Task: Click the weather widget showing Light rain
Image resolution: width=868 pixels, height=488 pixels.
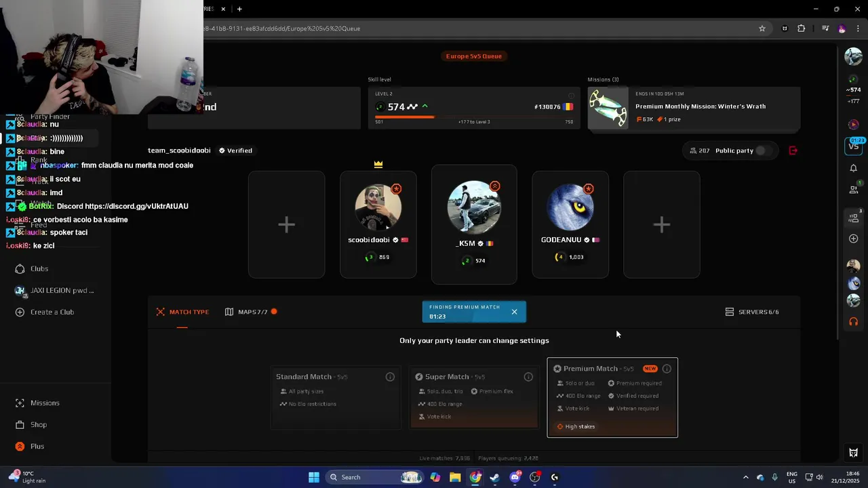Action: pyautogui.click(x=28, y=477)
